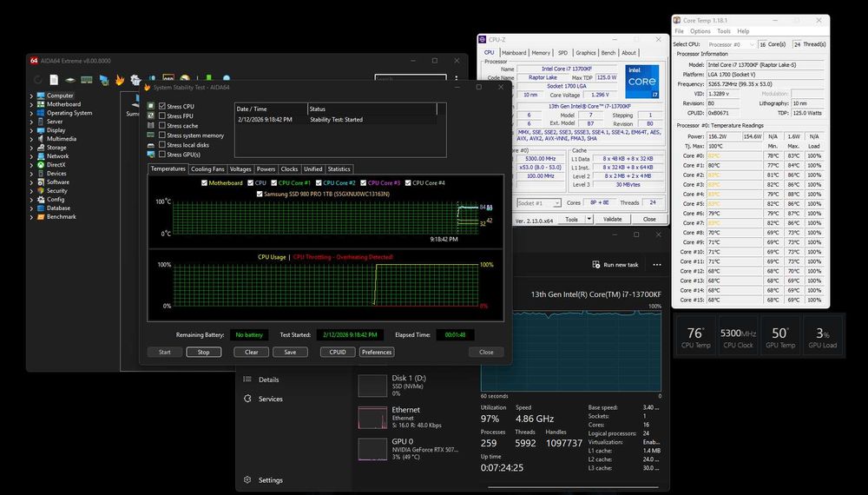Viewport: 868px width, 495px height.
Task: Select the Operating System Windows-logo tree icon
Action: coord(41,113)
